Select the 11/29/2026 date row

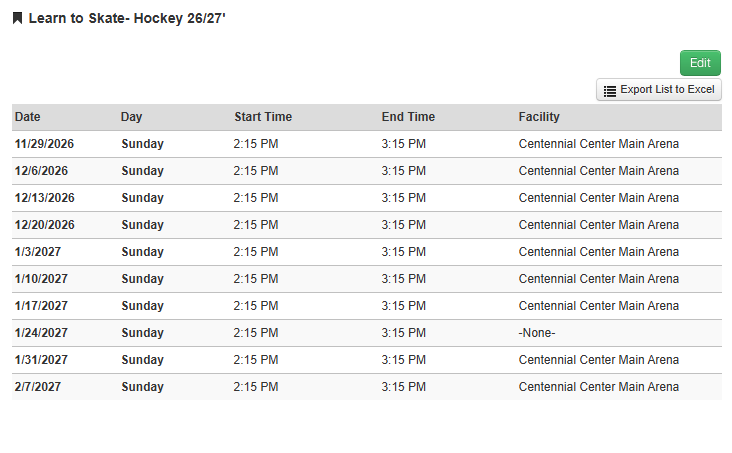click(x=367, y=144)
